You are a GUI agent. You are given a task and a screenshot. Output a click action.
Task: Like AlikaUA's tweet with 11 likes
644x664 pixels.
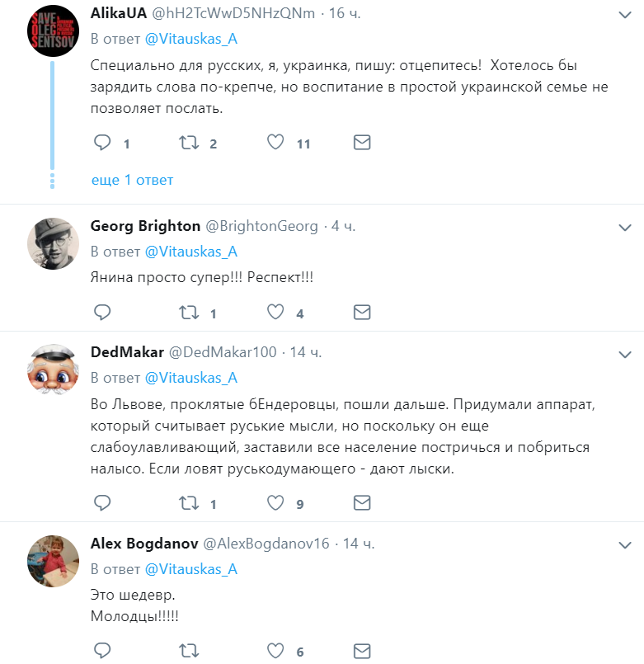275,142
